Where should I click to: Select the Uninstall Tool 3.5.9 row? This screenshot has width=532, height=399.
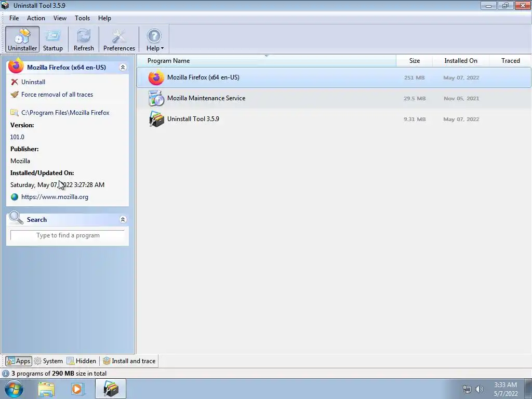coord(334,119)
